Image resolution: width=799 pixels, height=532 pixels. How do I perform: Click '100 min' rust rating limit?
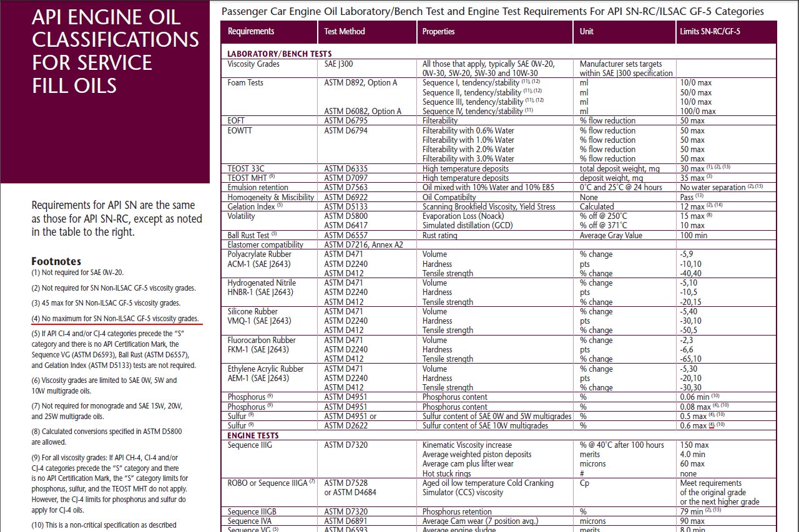(x=694, y=235)
